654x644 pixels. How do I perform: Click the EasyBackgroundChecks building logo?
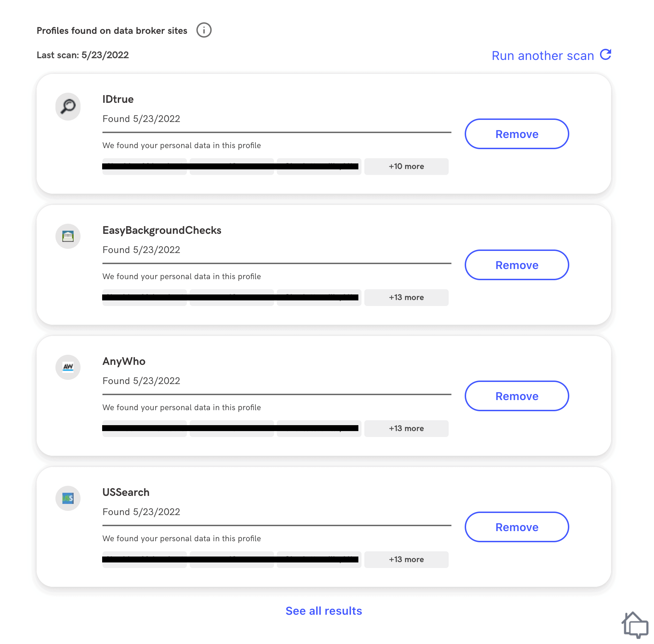point(68,236)
